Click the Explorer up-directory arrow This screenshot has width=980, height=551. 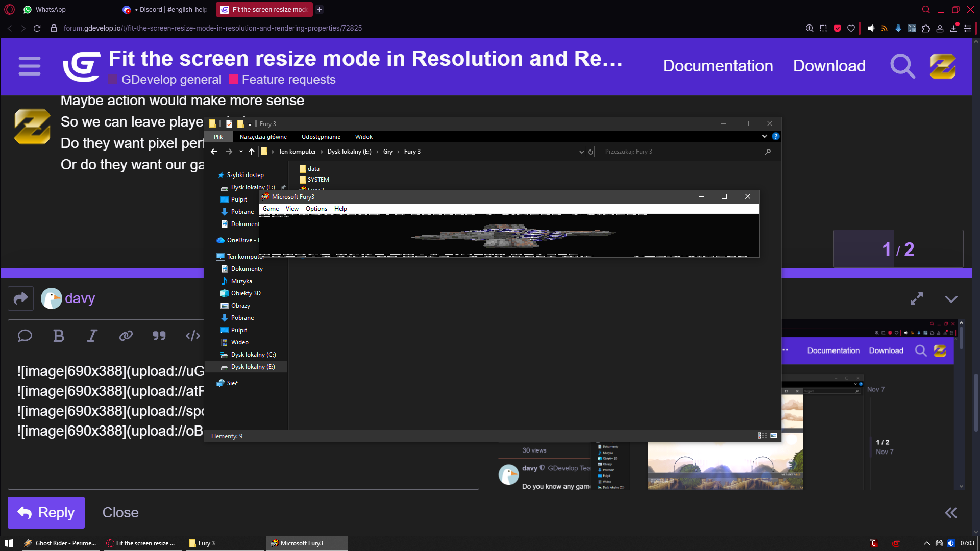[x=252, y=152]
